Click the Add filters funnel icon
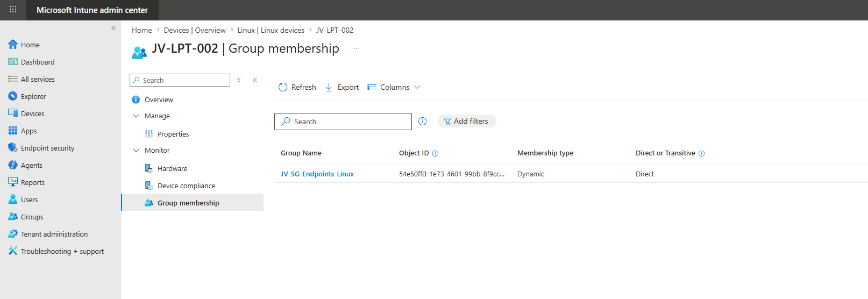868x299 pixels. (x=447, y=122)
